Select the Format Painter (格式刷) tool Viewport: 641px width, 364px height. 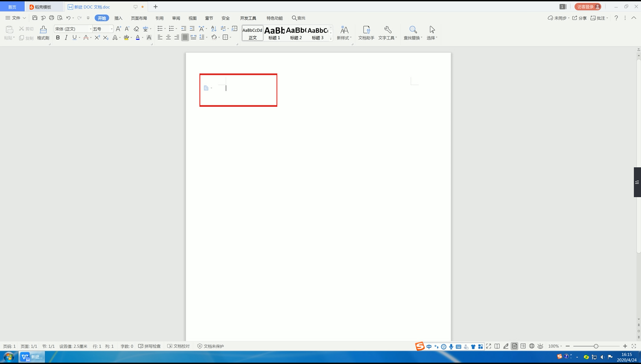coord(43,33)
